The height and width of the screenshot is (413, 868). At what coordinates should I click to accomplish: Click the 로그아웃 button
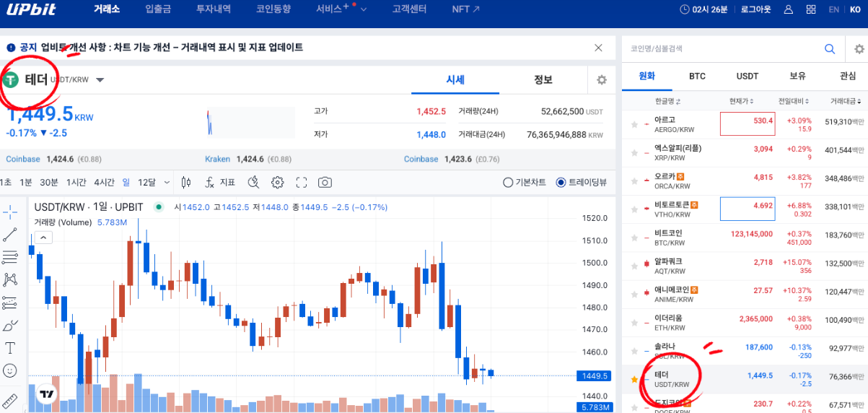(x=755, y=9)
